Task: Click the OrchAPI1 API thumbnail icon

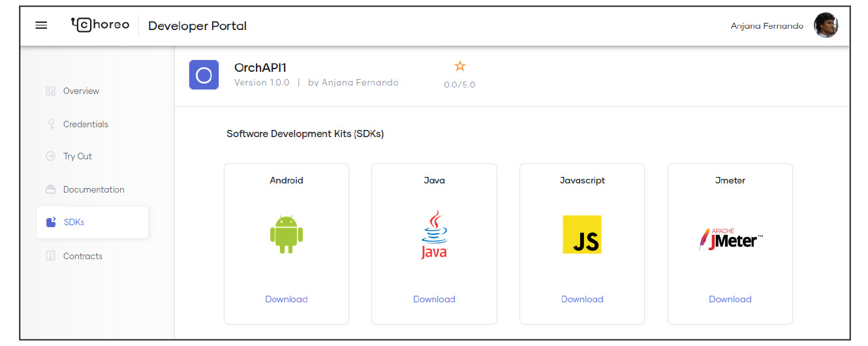Action: point(204,75)
